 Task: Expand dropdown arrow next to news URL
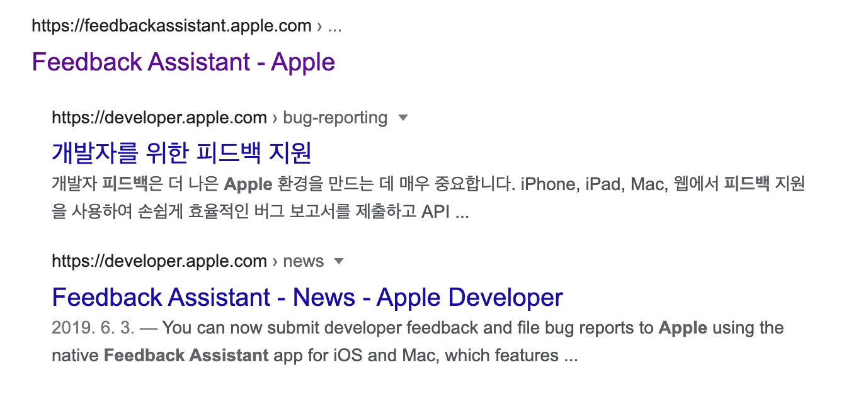[x=339, y=261]
